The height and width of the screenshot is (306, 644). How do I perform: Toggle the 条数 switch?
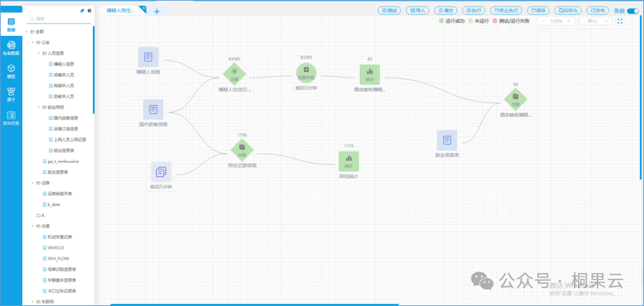point(633,11)
